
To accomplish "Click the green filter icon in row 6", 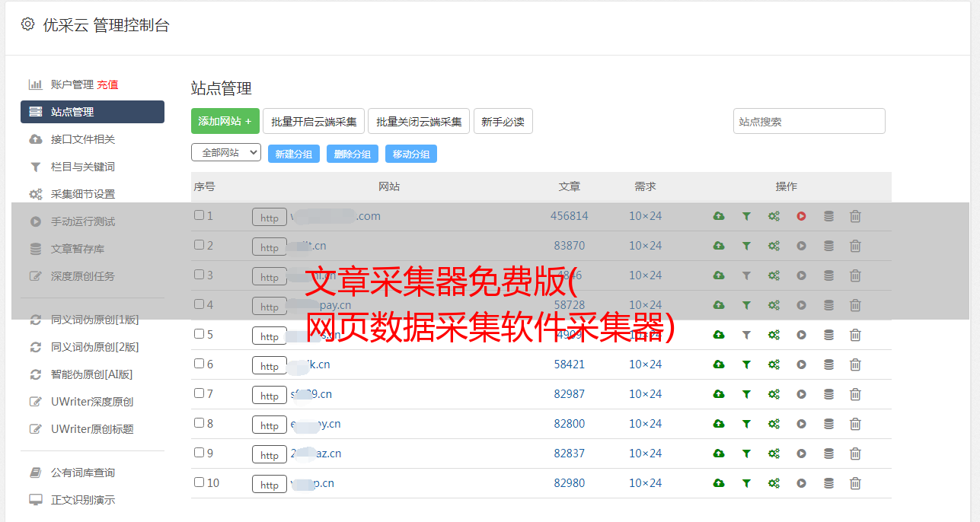I will (746, 364).
